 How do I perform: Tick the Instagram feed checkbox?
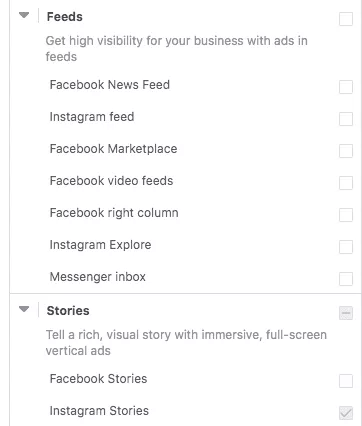coord(346,119)
